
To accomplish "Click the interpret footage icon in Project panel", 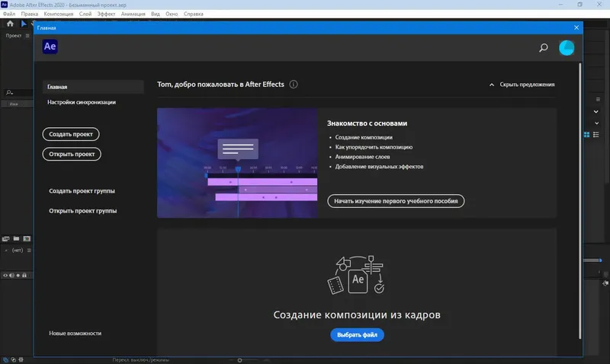I will pos(6,238).
